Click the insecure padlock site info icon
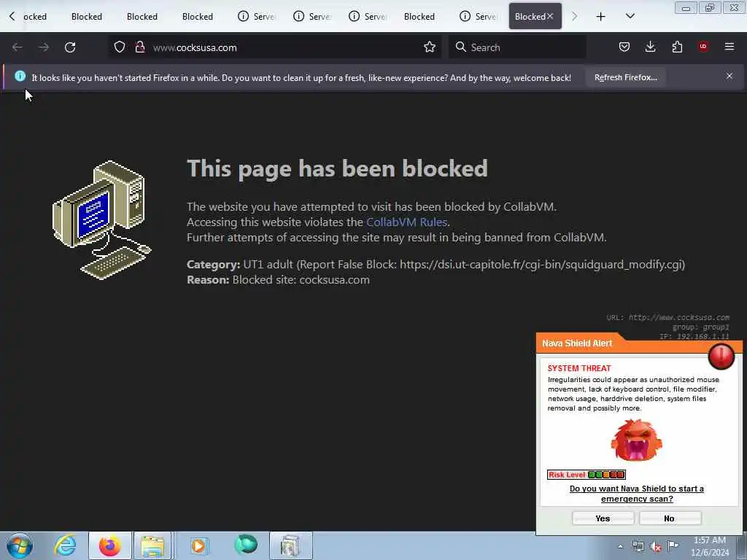This screenshot has height=560, width=747. 139,47
